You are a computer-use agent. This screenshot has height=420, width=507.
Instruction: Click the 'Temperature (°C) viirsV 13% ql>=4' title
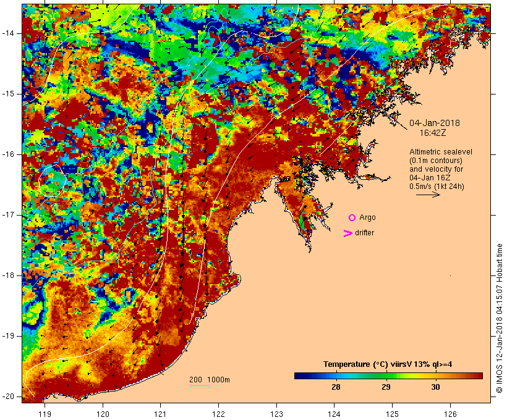[x=388, y=364]
